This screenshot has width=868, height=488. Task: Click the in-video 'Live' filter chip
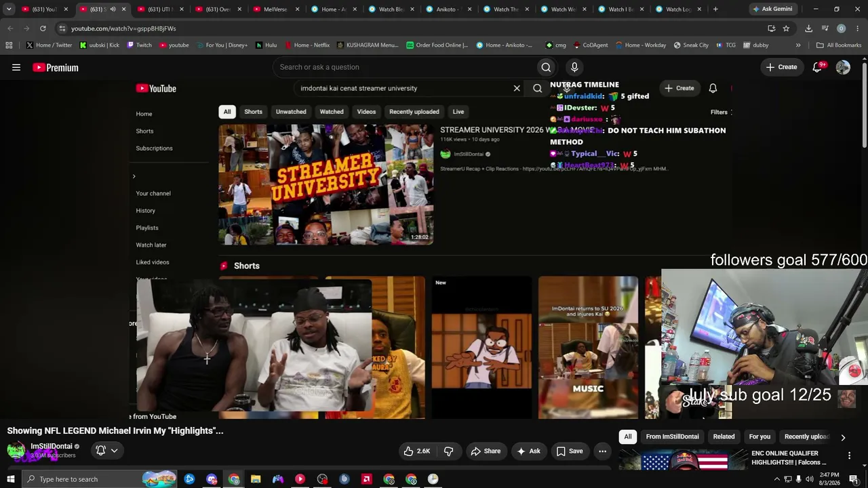(458, 112)
